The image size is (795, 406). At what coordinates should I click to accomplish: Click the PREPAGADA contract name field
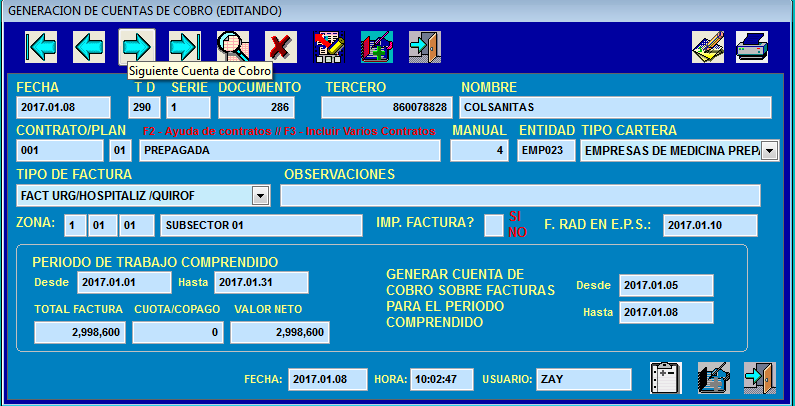point(290,151)
